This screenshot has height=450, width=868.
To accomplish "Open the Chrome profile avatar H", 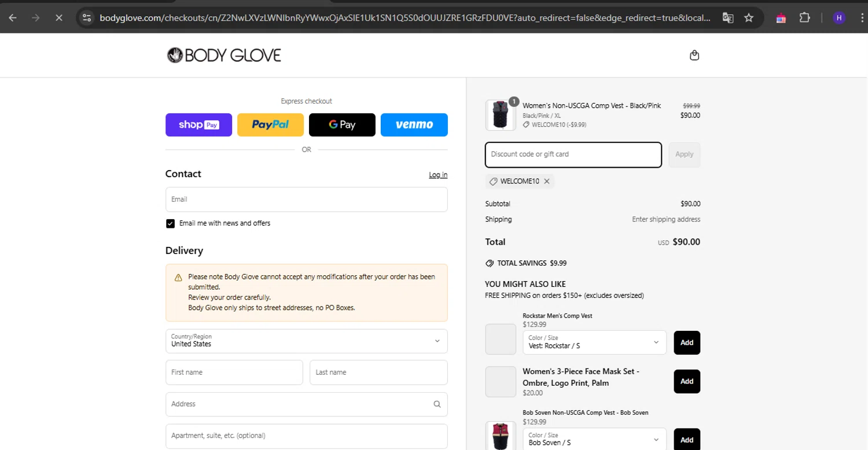I will (x=839, y=18).
